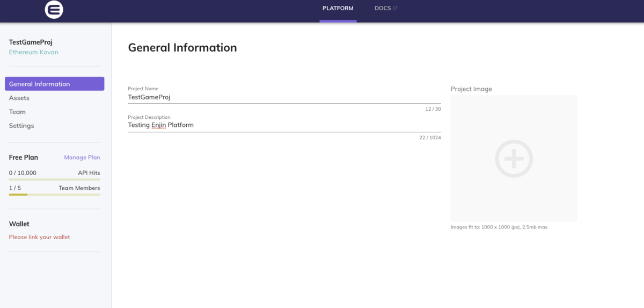This screenshot has width=644, height=308.
Task: Click the '22 / 1024' character counter
Action: [x=430, y=138]
